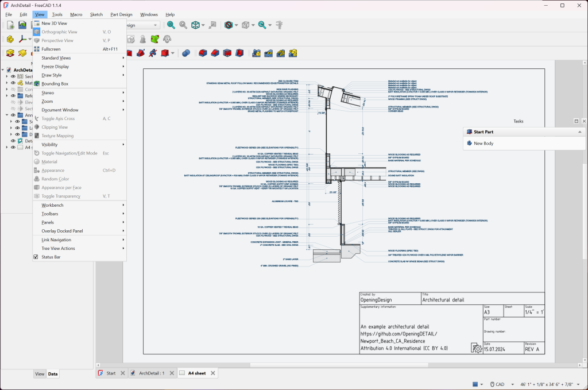Click the Open document toolbar icon
Viewport: 588px width, 390px height.
click(x=22, y=25)
